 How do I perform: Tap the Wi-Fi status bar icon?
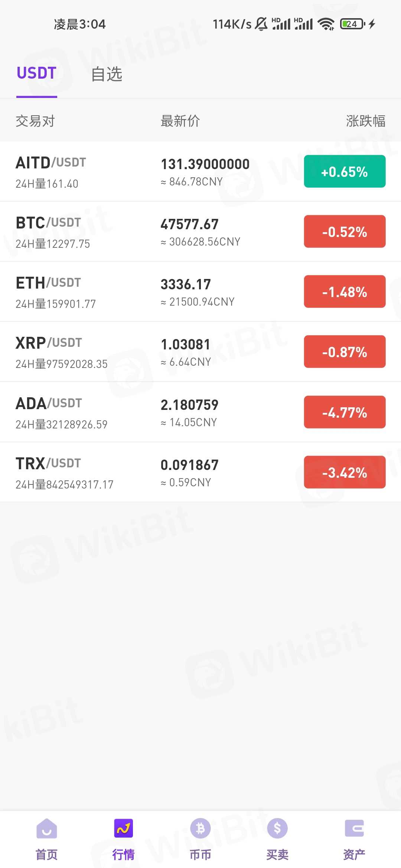pyautogui.click(x=326, y=24)
